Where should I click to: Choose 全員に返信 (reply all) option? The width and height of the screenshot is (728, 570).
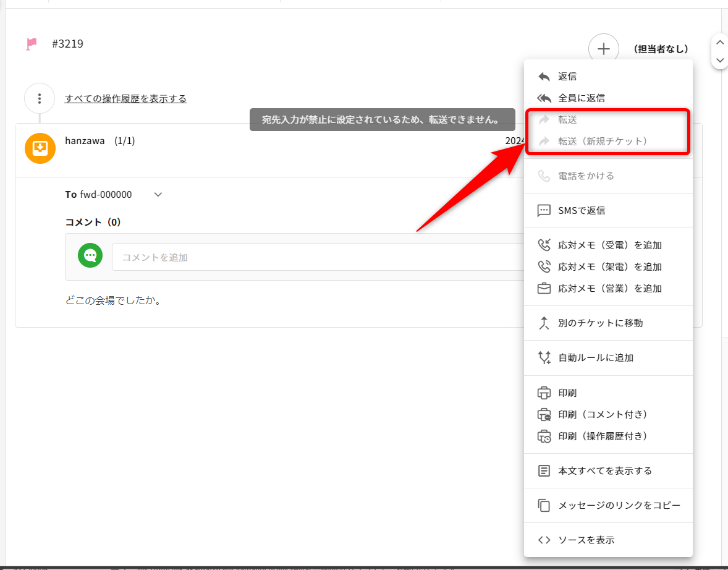tap(581, 98)
